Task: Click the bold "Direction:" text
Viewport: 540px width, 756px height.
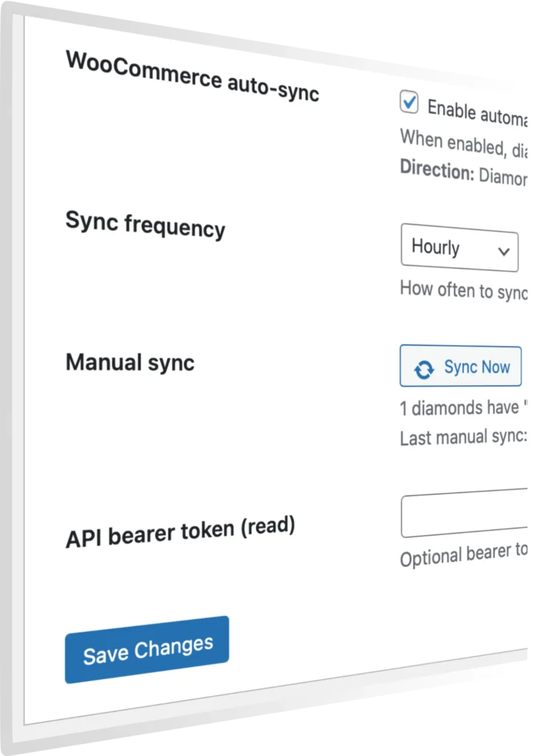Action: click(437, 170)
